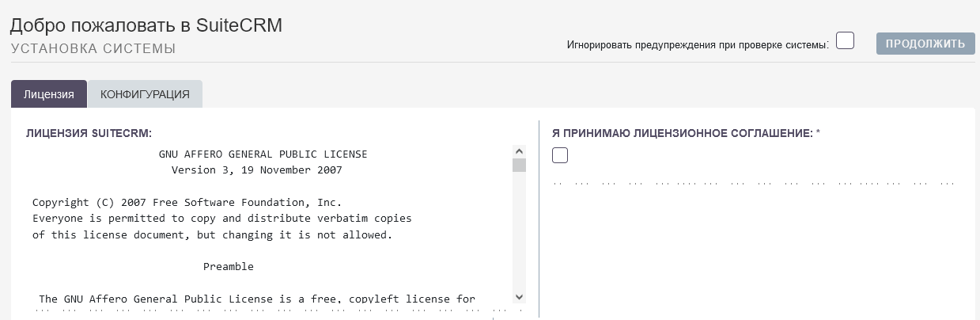Click the 'ЛИЦЕНЗИЯ SUITECRM:' heading
This screenshot has height=320, width=980.
point(89,133)
